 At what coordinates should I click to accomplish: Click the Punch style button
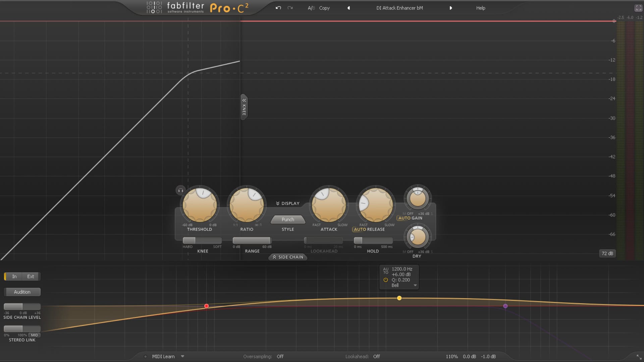coord(288,220)
